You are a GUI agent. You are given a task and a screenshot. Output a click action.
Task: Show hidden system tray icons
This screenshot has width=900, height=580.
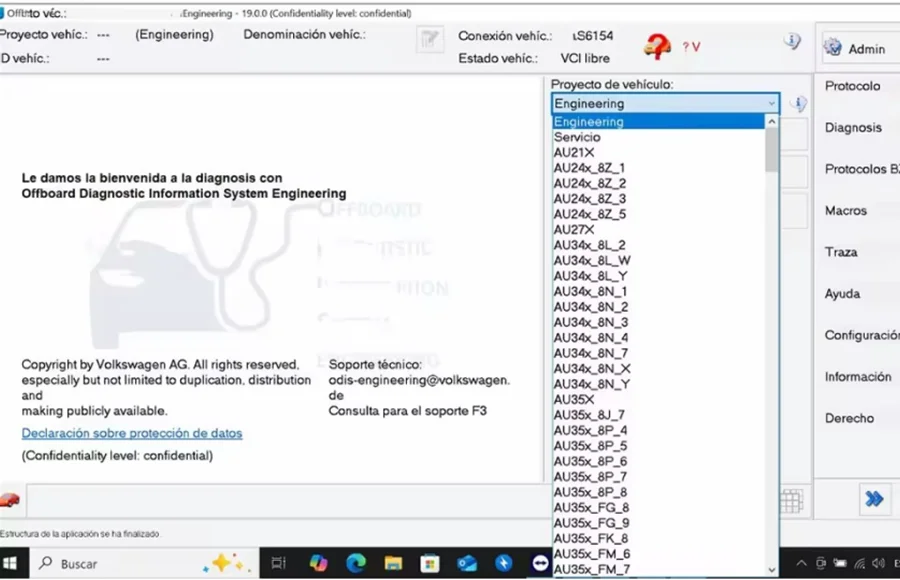click(x=801, y=563)
